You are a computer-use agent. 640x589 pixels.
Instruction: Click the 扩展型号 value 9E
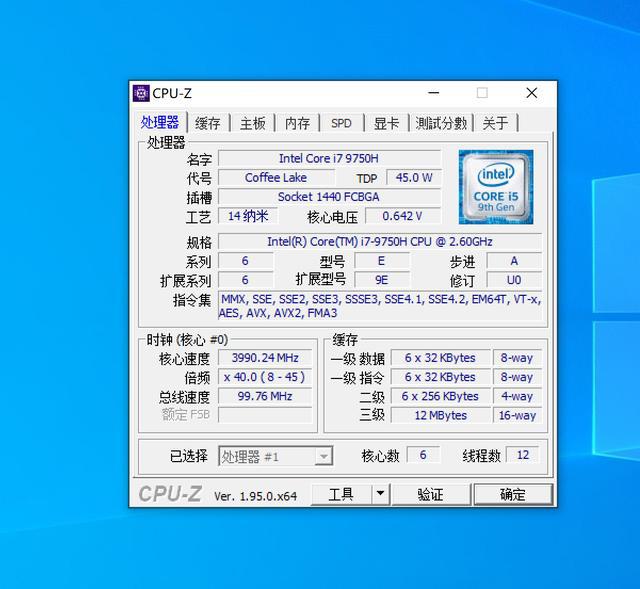coord(382,280)
